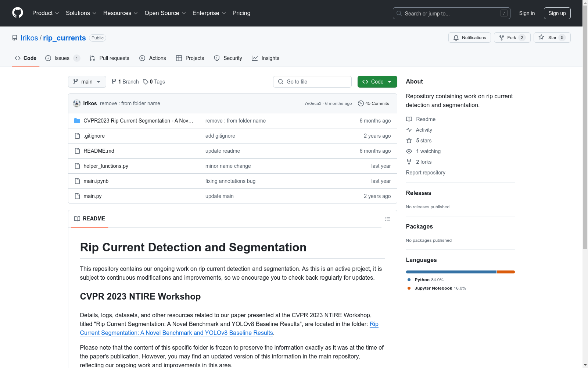Open the main.ipynb notebook file
This screenshot has height=368, width=588.
[96, 181]
